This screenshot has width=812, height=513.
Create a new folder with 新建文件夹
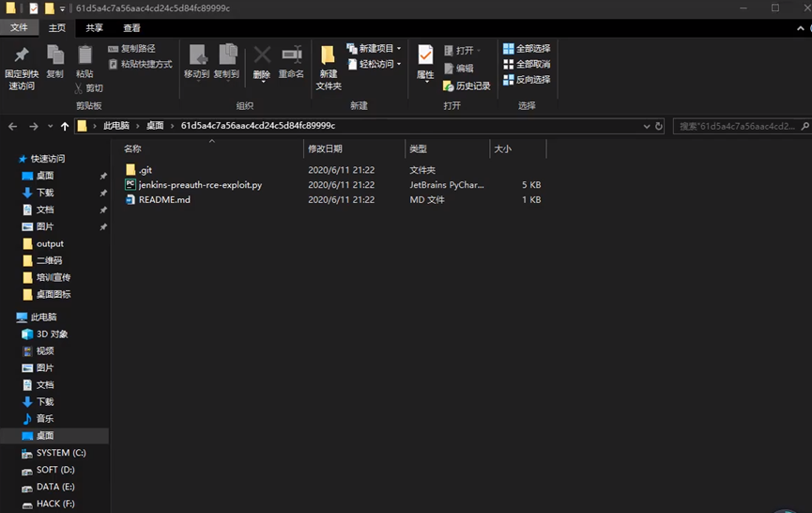pyautogui.click(x=328, y=66)
